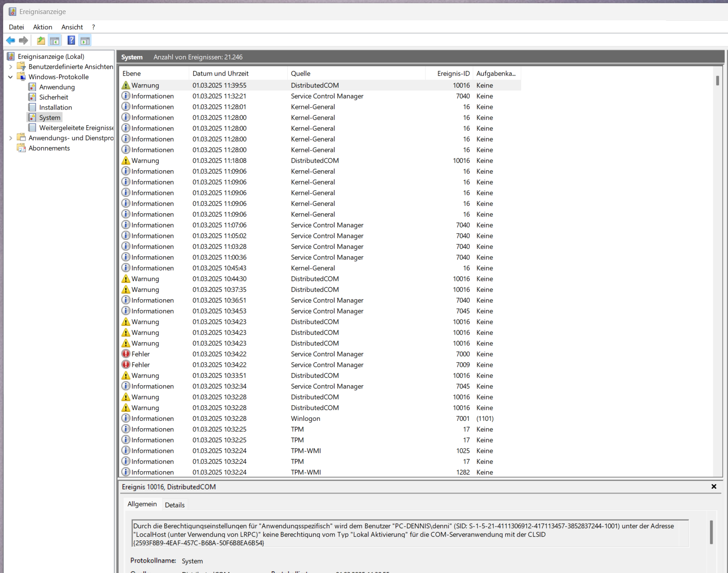The image size is (728, 573).
Task: Select Kernel-General event at 11:28:01
Action: (320, 107)
